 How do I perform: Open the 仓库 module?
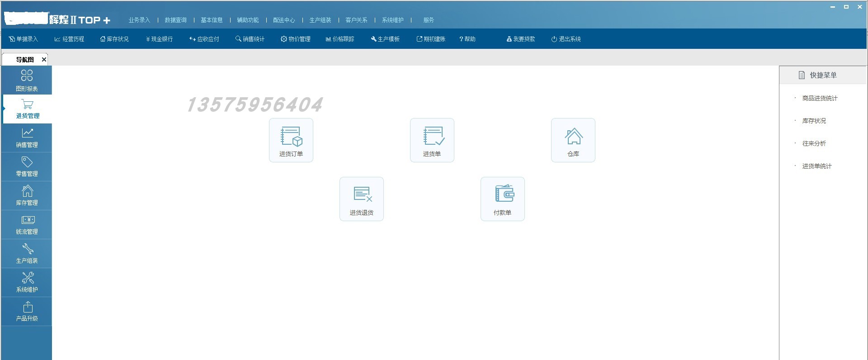click(x=573, y=140)
